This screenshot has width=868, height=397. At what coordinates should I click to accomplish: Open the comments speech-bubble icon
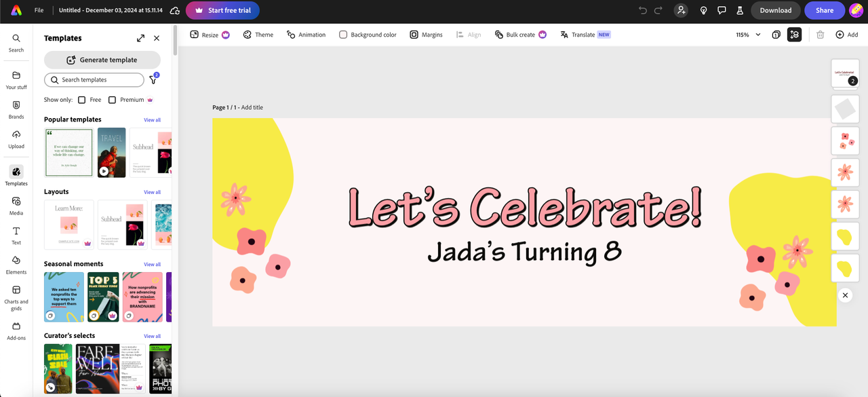[722, 10]
